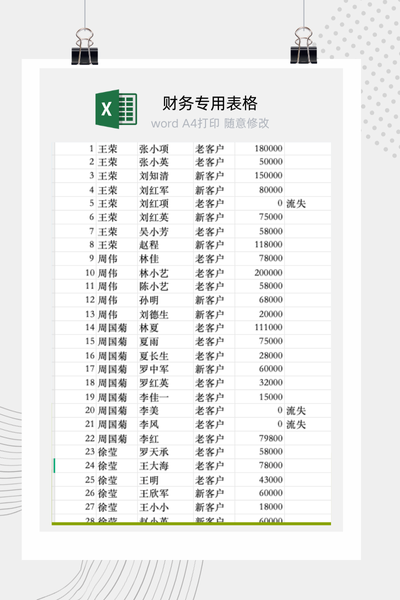Click the green Excel logo icon
Viewport: 400px width, 600px height.
click(116, 109)
